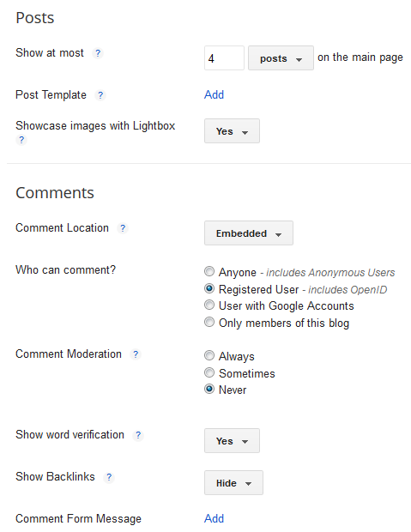Image resolution: width=411 pixels, height=532 pixels.
Task: Expand the word verification Yes dropdown
Action: coord(232,441)
